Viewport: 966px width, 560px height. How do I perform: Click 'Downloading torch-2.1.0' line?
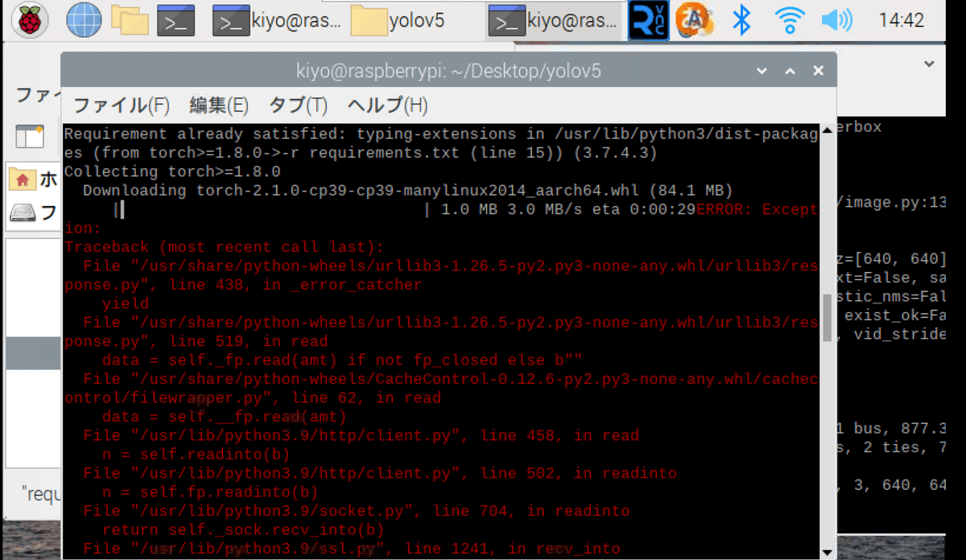coord(407,191)
